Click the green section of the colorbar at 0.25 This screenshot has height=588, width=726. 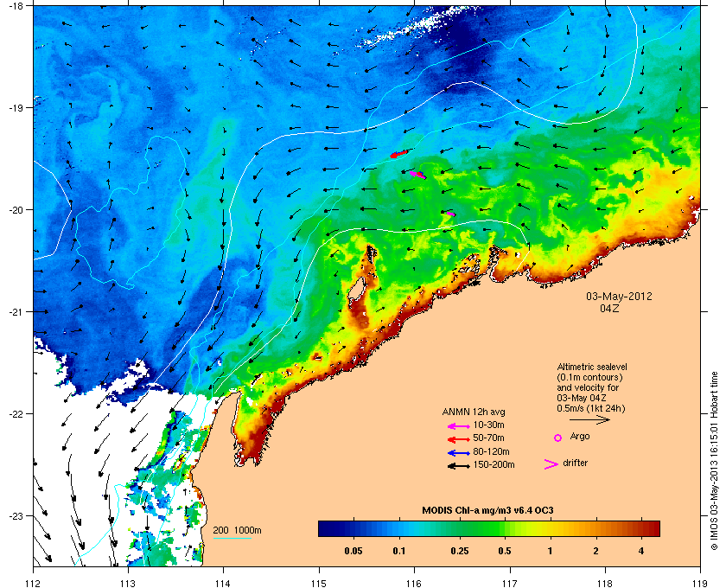[x=459, y=528]
